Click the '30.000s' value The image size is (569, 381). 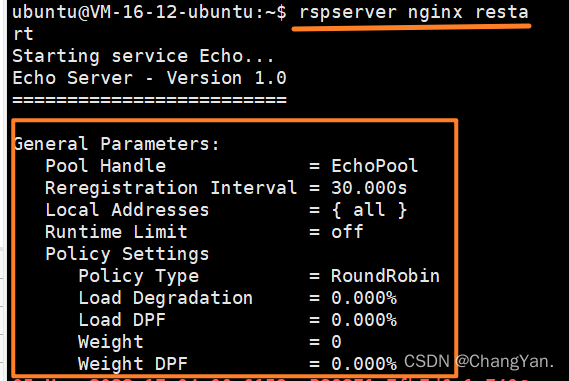click(x=369, y=188)
